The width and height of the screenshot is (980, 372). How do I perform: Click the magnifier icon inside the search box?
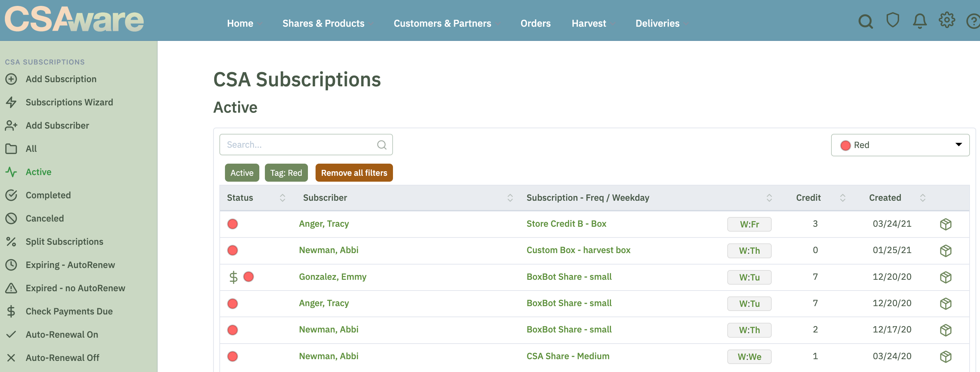coord(382,145)
